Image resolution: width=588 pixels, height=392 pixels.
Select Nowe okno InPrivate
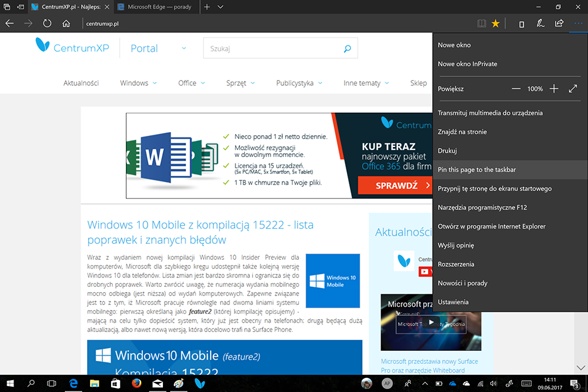click(510, 63)
